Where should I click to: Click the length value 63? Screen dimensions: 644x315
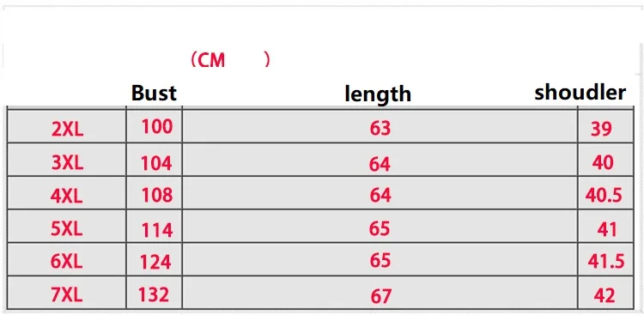tap(380, 129)
